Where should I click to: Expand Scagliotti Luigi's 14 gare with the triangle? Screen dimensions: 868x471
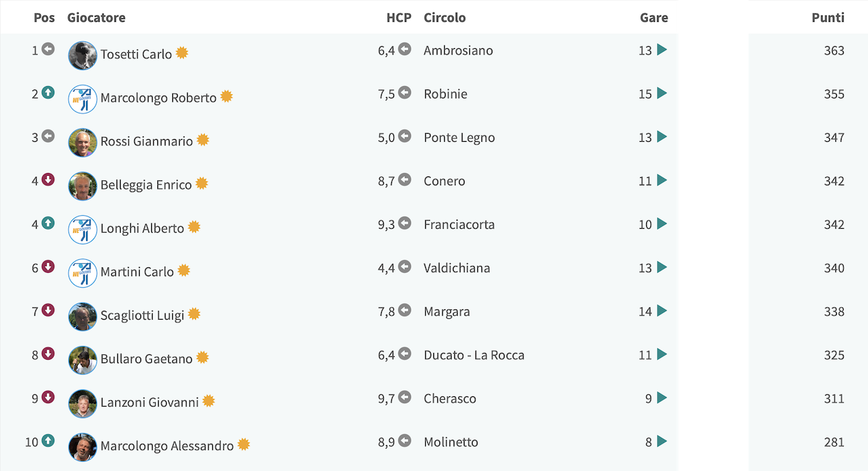click(x=662, y=311)
